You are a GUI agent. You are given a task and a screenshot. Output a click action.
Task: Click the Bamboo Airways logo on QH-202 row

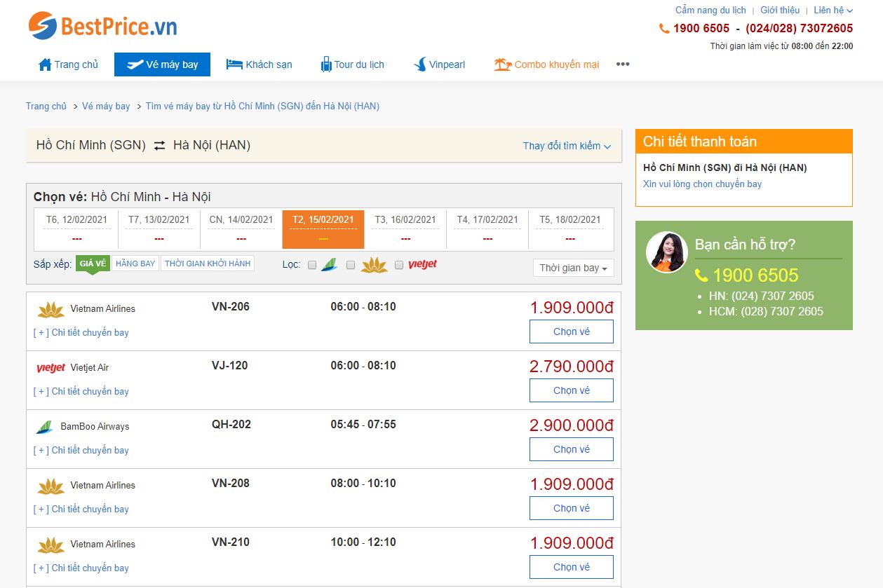pyautogui.click(x=45, y=427)
